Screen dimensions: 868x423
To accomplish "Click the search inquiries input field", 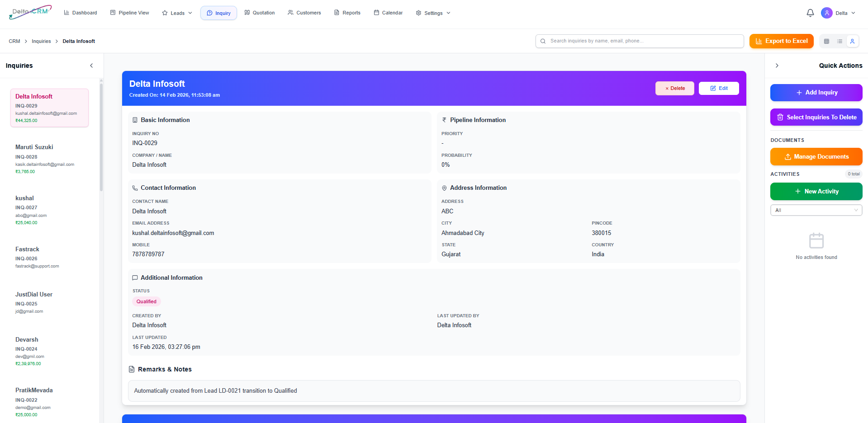I will point(639,41).
